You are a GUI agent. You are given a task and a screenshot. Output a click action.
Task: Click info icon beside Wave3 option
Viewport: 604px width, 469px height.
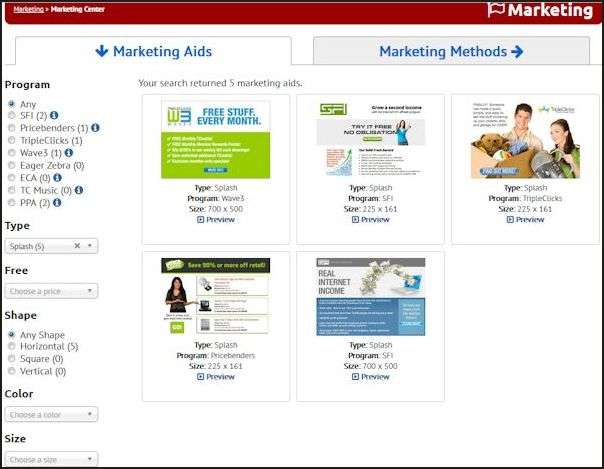(x=68, y=153)
